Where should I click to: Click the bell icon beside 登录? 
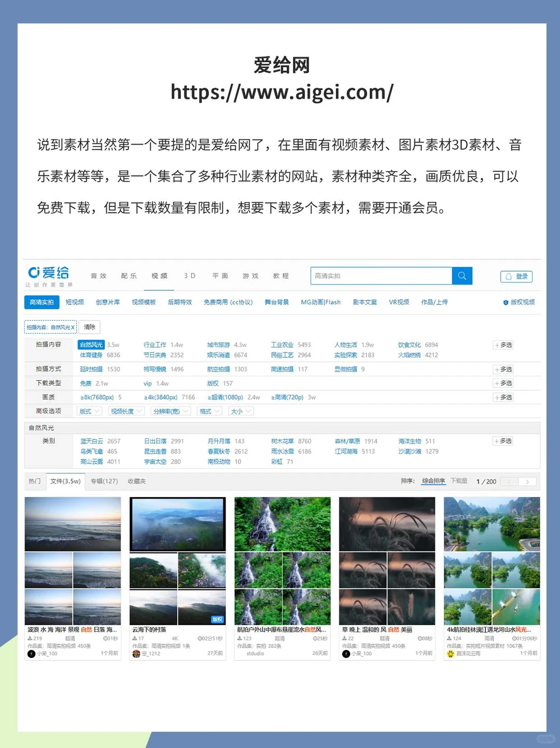pos(509,276)
